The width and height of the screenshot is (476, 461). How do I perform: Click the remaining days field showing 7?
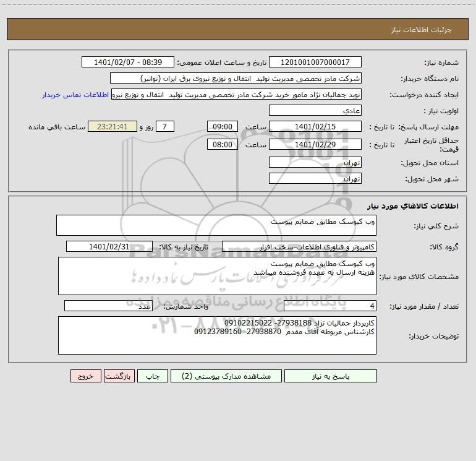(165, 126)
